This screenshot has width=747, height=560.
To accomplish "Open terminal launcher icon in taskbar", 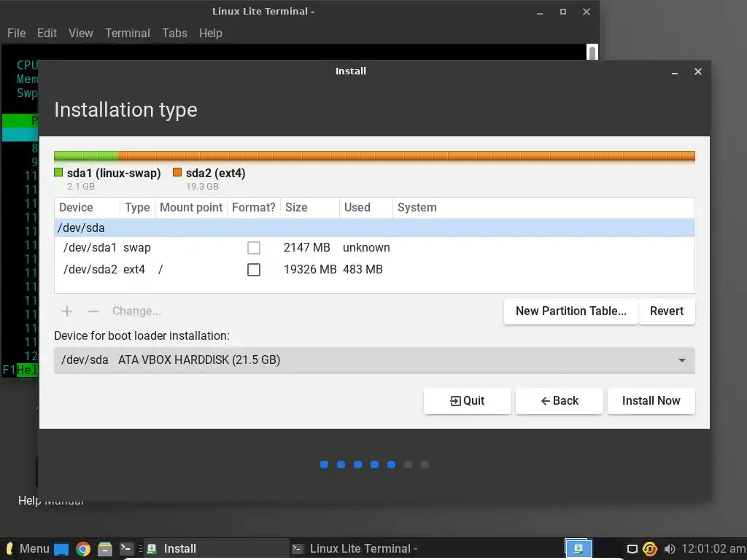I will [x=127, y=548].
